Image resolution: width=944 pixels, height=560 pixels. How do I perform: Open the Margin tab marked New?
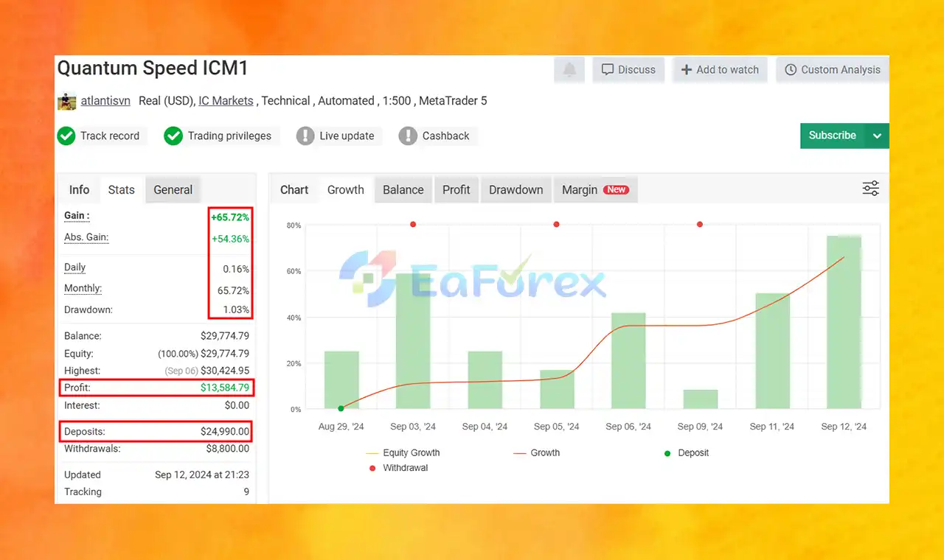point(595,189)
